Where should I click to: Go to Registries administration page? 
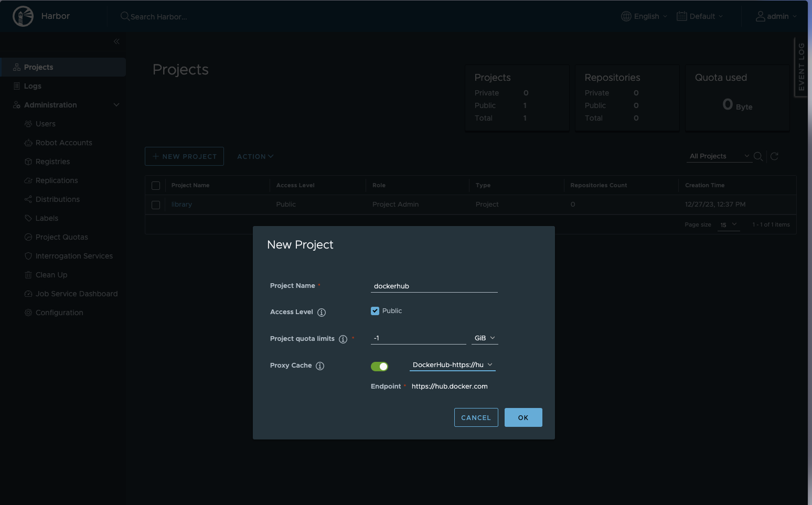(x=52, y=162)
